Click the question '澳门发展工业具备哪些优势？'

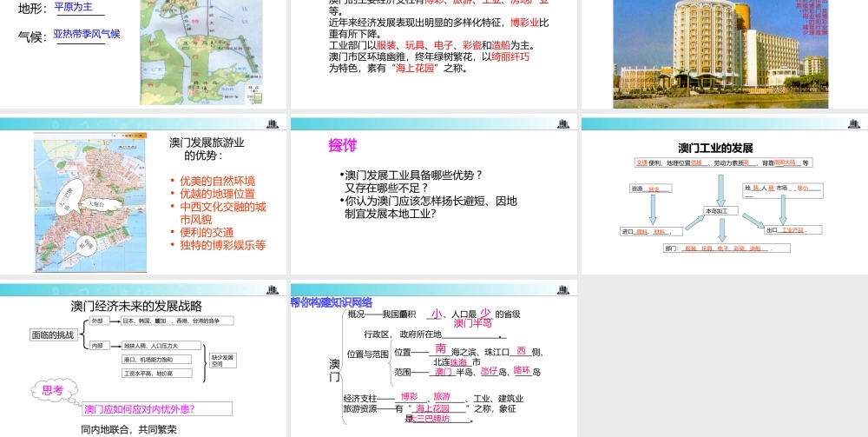coord(414,175)
